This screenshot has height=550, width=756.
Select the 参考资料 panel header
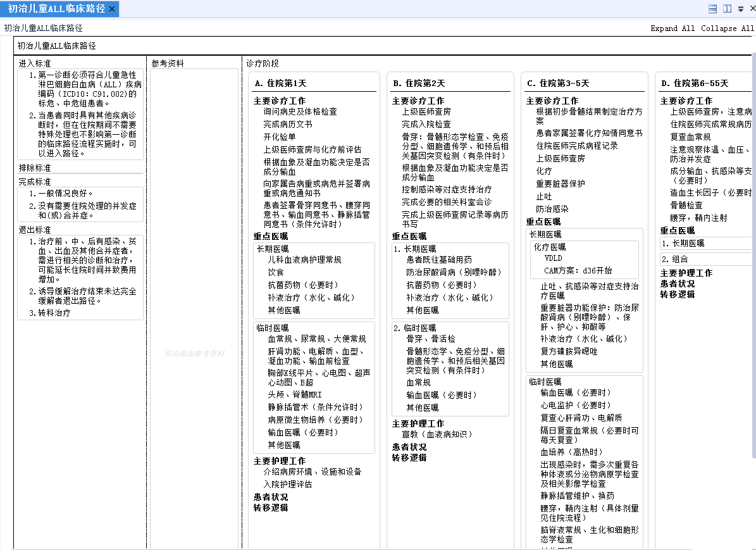(167, 63)
